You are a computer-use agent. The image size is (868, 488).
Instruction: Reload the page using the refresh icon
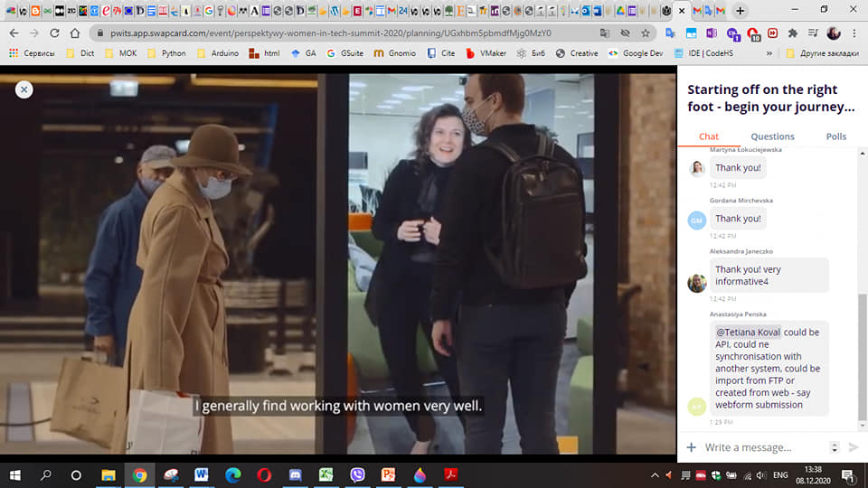[54, 33]
